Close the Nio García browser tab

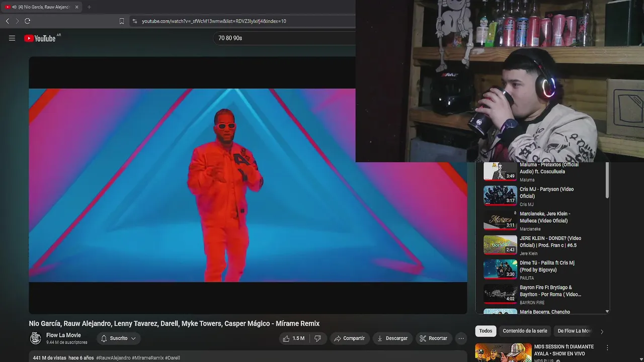click(76, 7)
